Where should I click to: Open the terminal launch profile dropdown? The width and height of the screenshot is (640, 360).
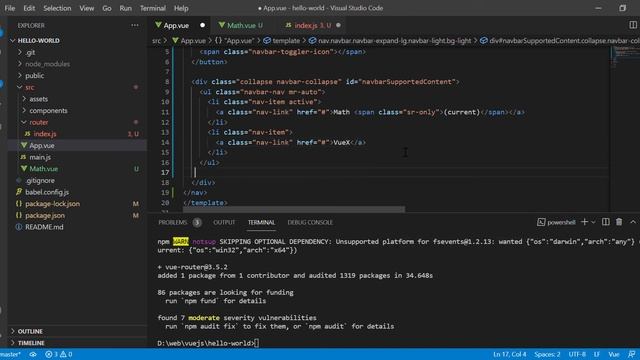pos(593,222)
